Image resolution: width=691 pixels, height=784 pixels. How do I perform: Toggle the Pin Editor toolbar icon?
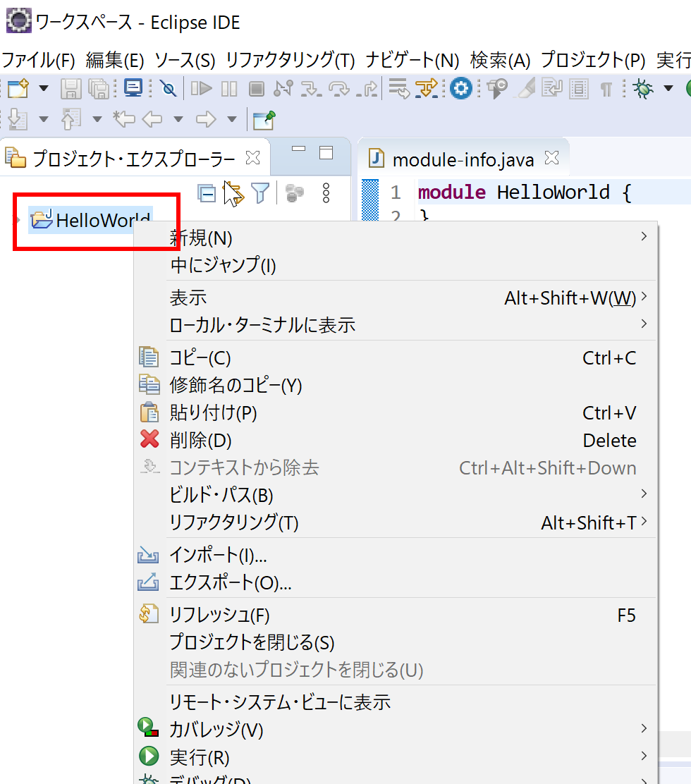tap(264, 120)
